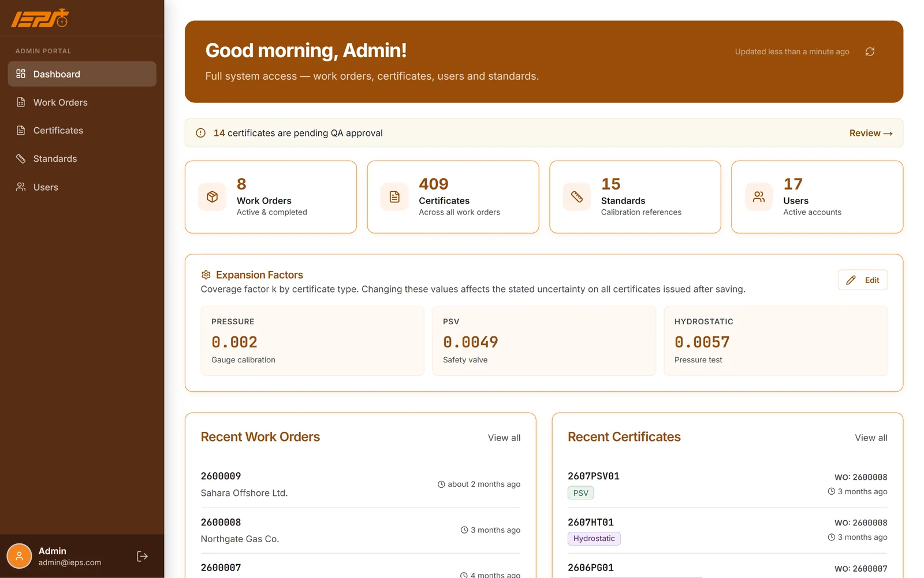The height and width of the screenshot is (578, 924).
Task: Open the 8 Work Orders stat card
Action: pyautogui.click(x=271, y=197)
